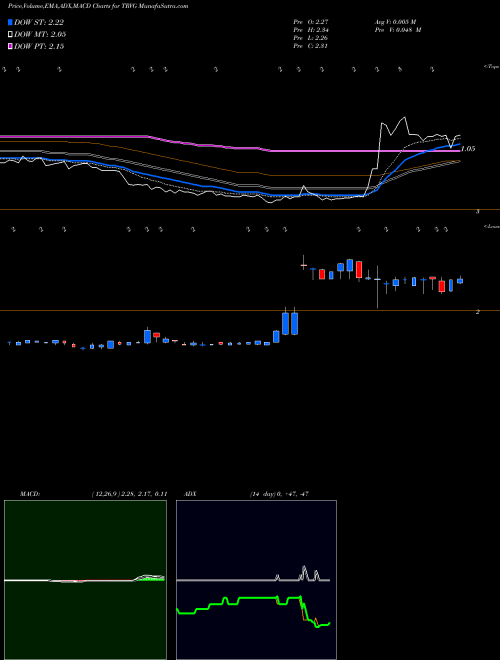Select the 'DOW MT: 2.03' label
This screenshot has width=500, height=660.
(x=40, y=34)
